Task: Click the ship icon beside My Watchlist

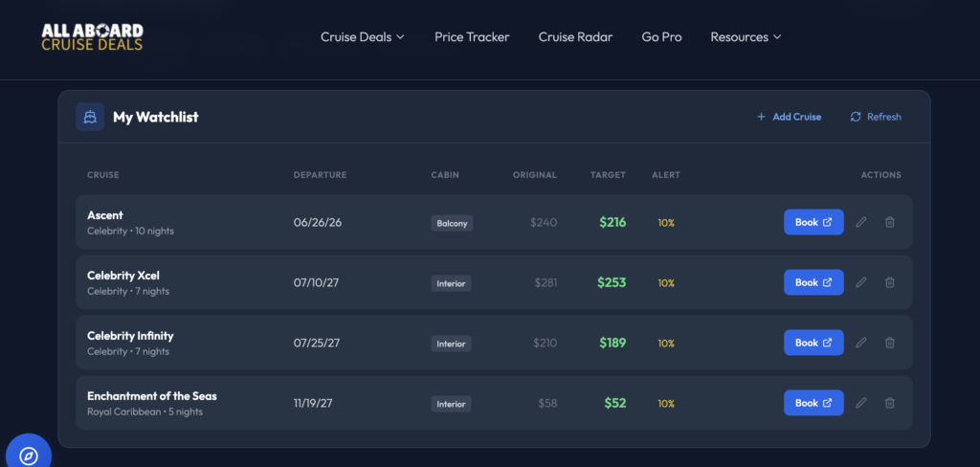Action: pyautogui.click(x=90, y=117)
